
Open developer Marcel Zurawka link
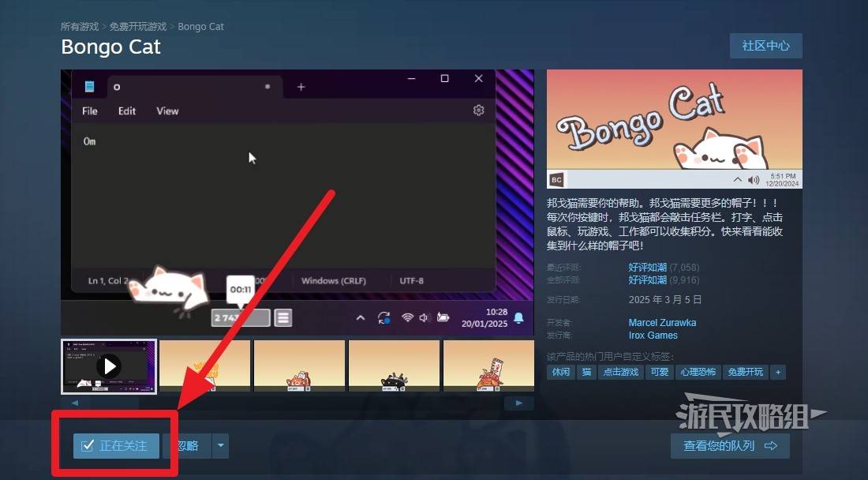tap(662, 322)
